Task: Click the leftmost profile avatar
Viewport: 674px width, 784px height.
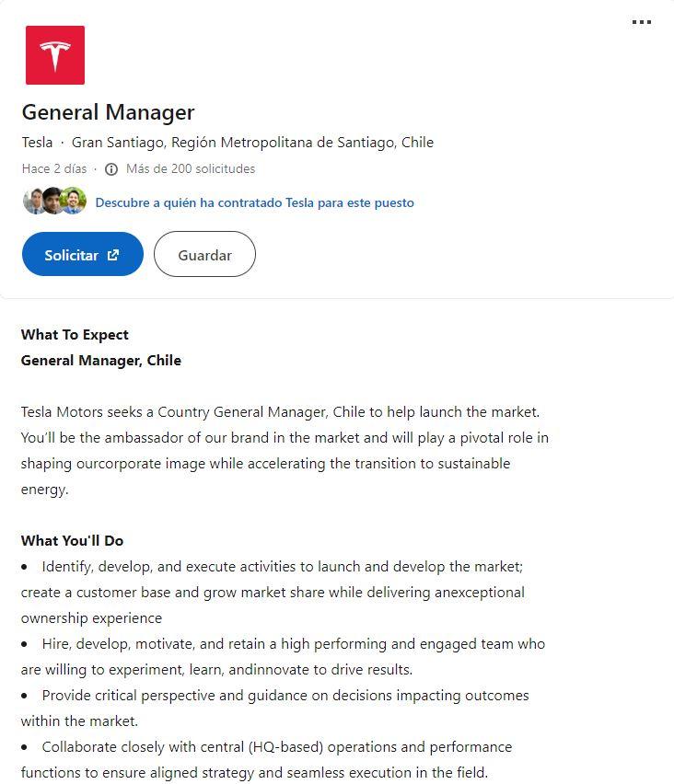Action: point(34,201)
